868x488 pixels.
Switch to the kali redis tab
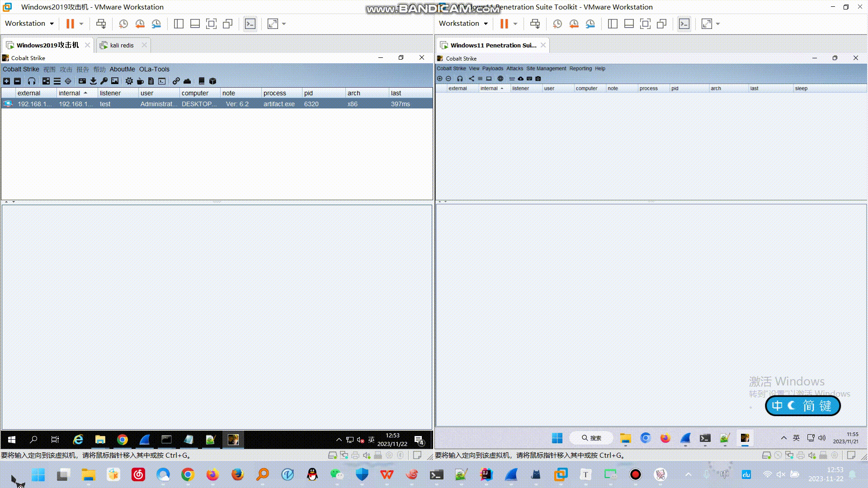(119, 45)
